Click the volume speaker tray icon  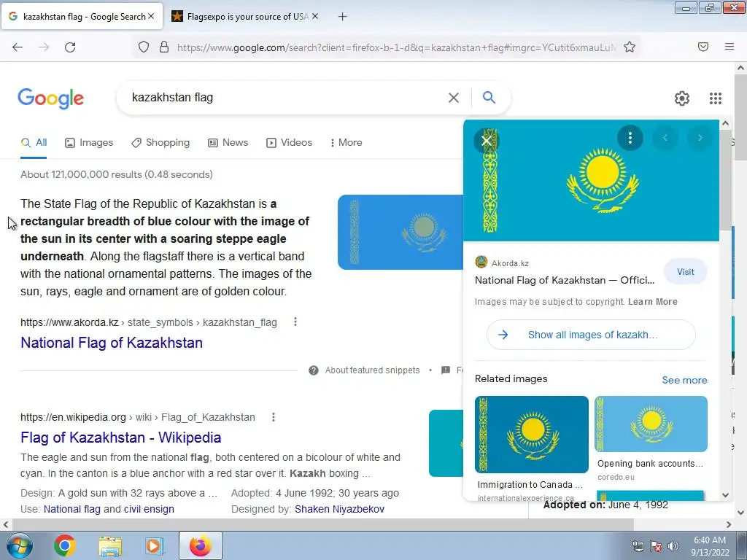(x=673, y=546)
